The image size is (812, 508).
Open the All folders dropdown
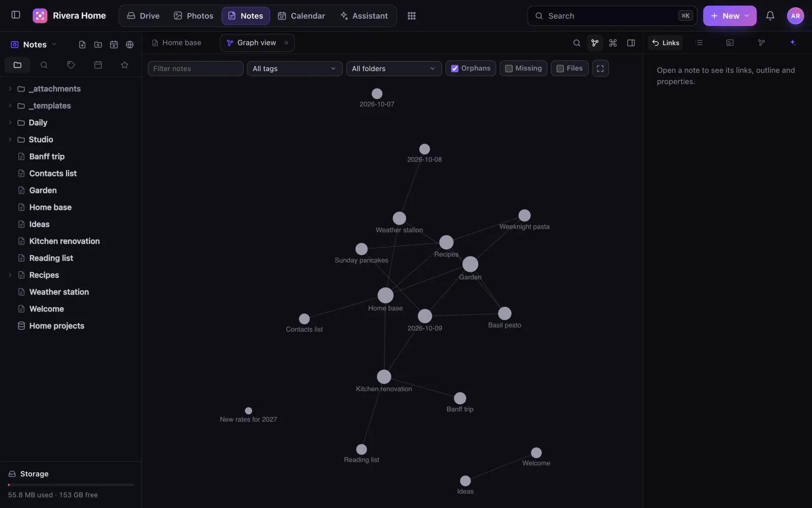(394, 69)
